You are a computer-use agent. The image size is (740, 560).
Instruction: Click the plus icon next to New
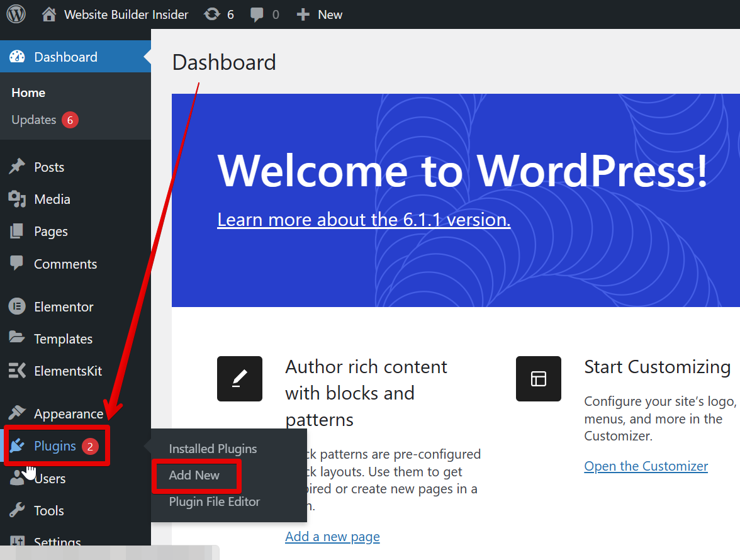[x=303, y=14]
